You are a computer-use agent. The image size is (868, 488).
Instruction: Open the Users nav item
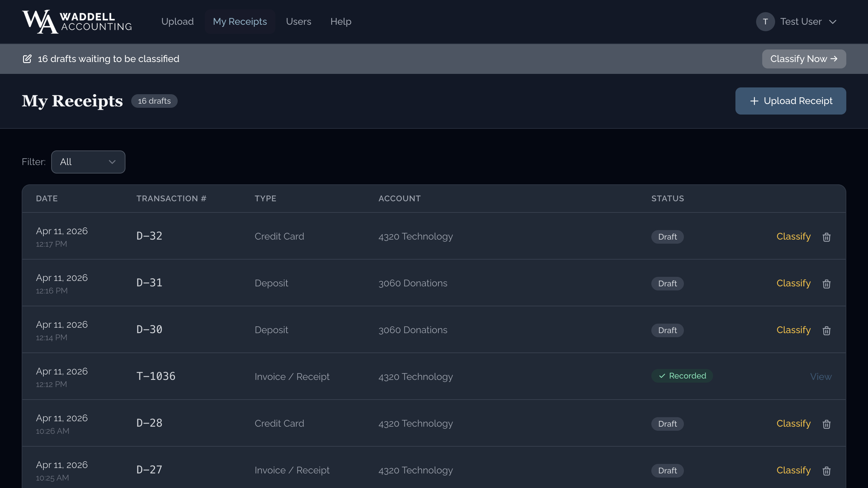299,22
